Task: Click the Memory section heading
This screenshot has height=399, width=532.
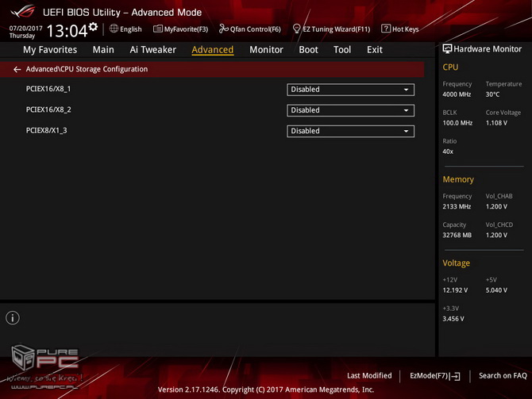Action: coord(458,179)
